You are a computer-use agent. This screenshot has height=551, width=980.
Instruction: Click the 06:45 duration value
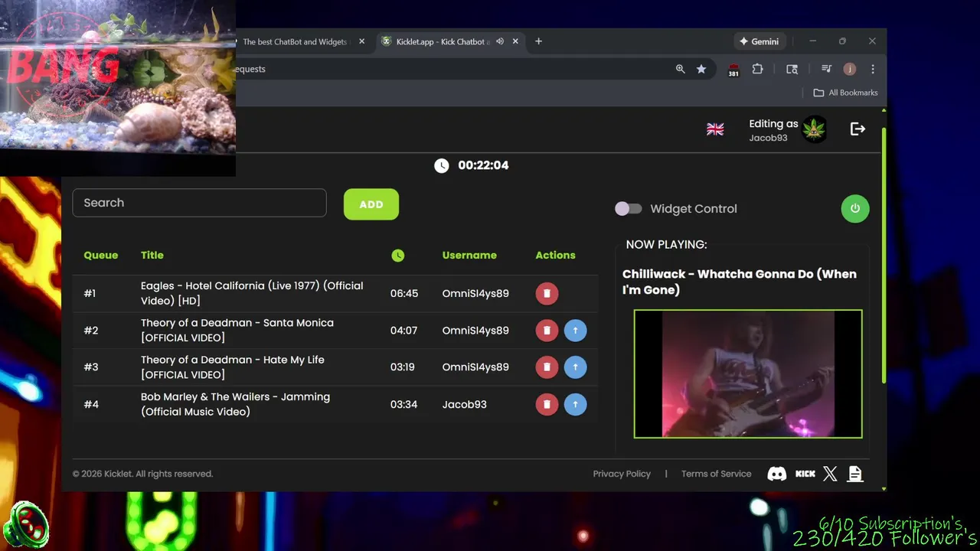pyautogui.click(x=404, y=293)
